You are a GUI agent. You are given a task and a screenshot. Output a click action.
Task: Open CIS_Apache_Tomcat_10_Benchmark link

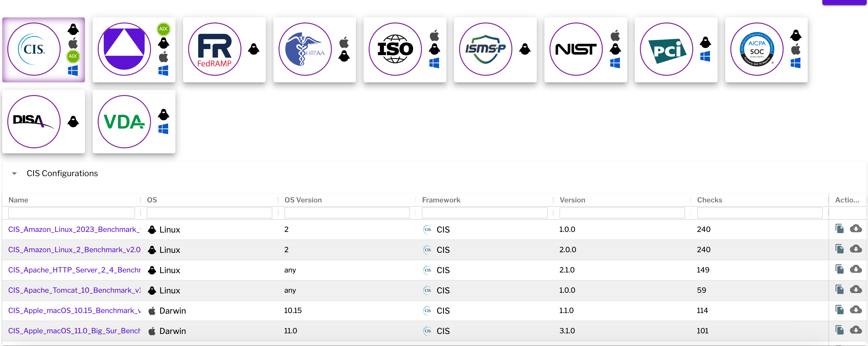[x=74, y=290]
